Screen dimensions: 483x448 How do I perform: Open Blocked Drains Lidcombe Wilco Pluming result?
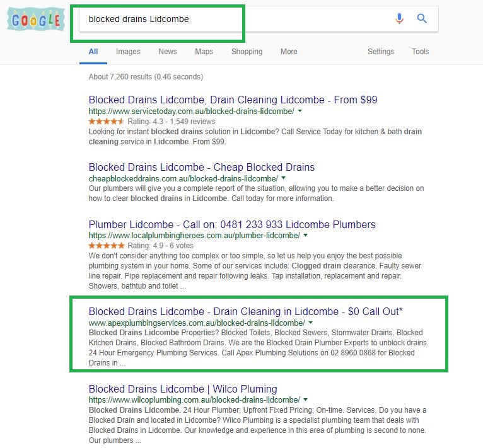point(183,389)
